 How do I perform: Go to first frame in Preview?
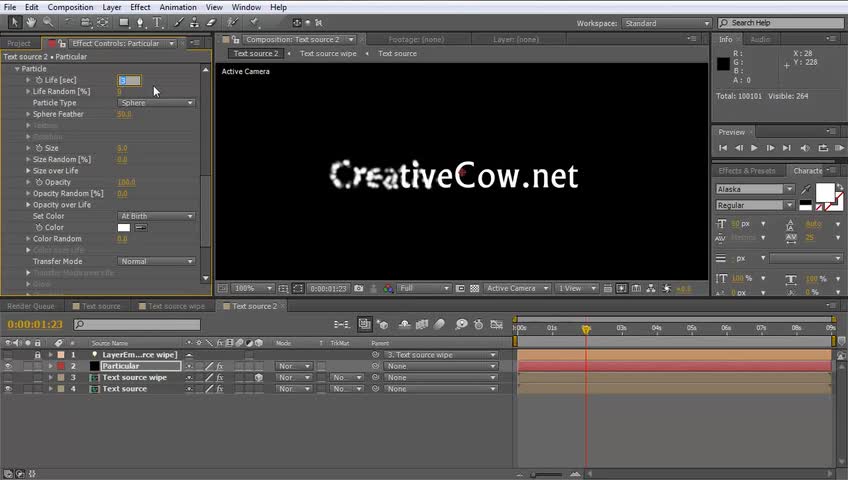coord(723,148)
